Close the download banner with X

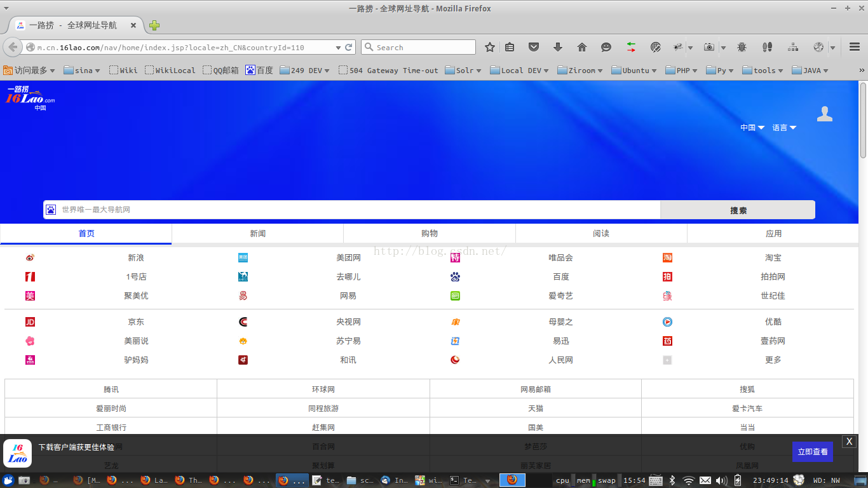point(849,442)
